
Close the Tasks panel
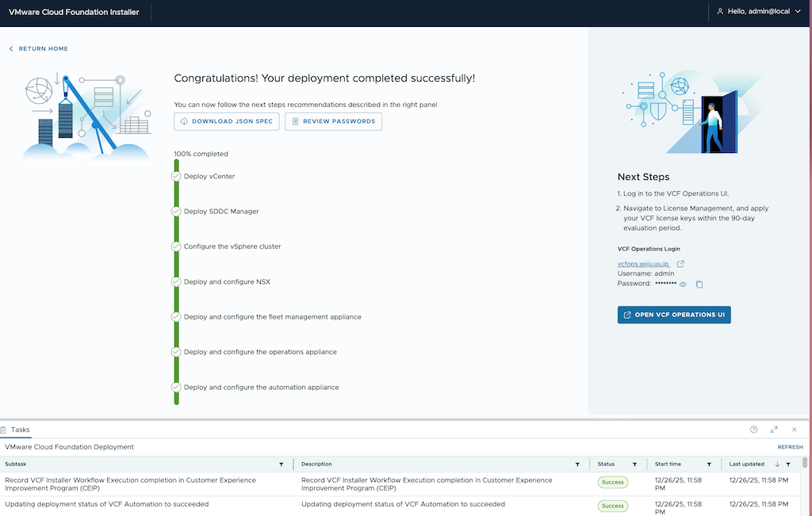click(795, 430)
